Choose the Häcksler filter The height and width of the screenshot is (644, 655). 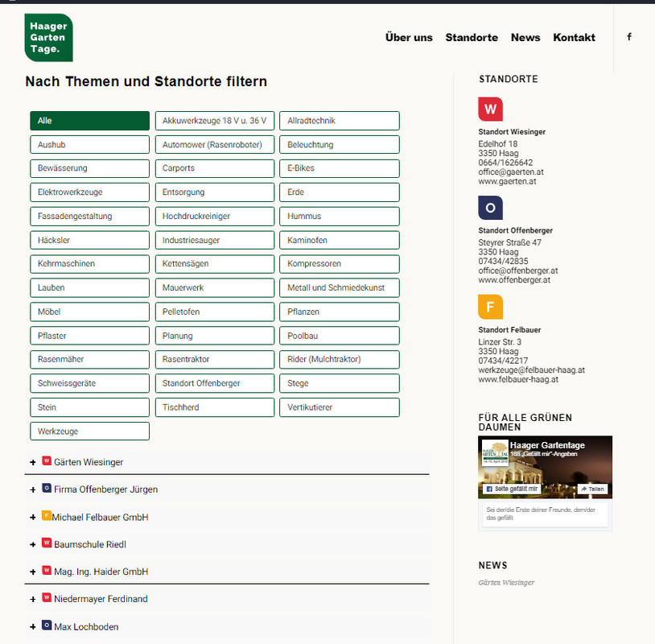[x=90, y=241]
